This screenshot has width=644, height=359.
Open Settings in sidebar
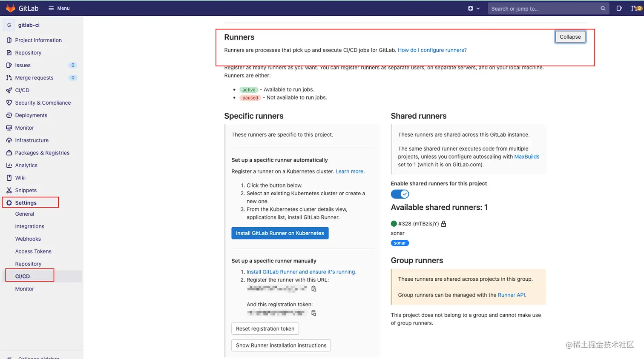click(26, 203)
